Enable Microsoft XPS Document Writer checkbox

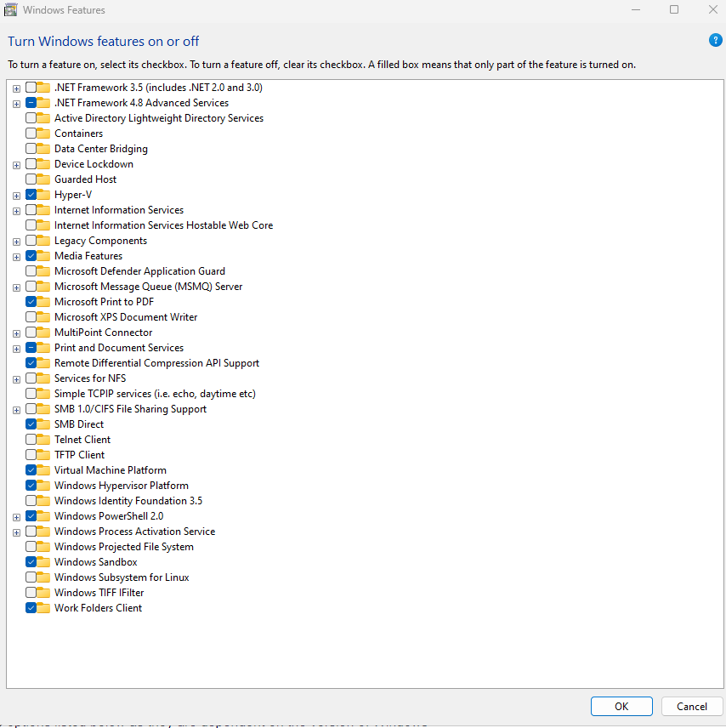31,317
